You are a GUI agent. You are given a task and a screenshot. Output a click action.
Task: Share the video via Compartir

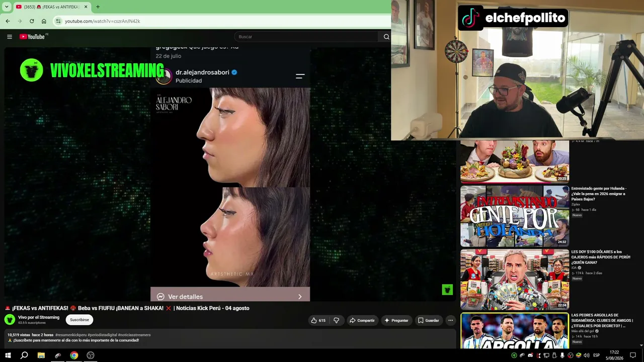362,320
